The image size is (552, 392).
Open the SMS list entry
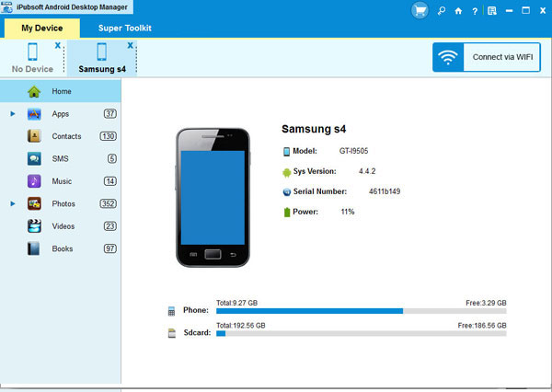tap(61, 158)
